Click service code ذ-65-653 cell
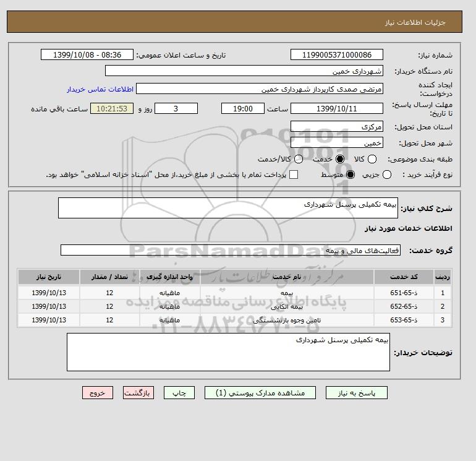The height and width of the screenshot is (461, 476). tap(404, 320)
